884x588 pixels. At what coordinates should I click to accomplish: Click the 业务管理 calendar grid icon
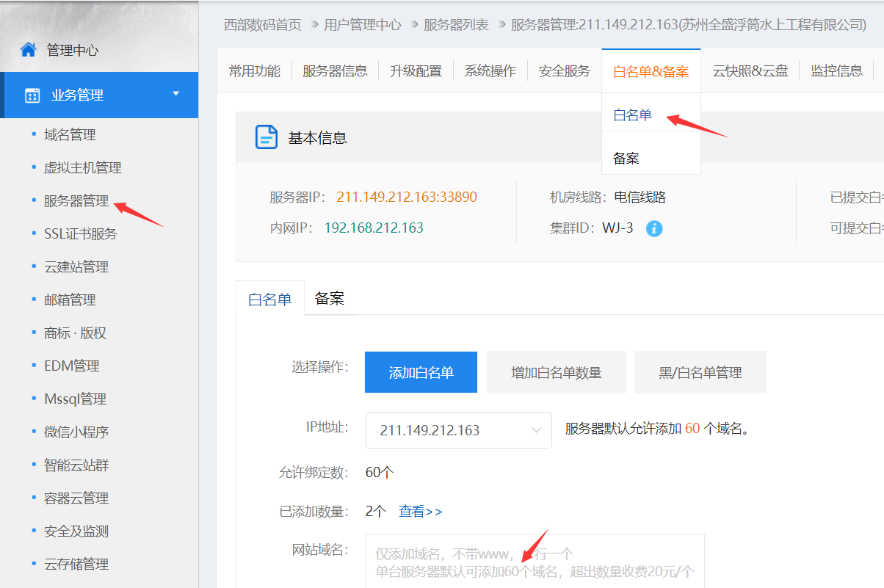click(32, 95)
